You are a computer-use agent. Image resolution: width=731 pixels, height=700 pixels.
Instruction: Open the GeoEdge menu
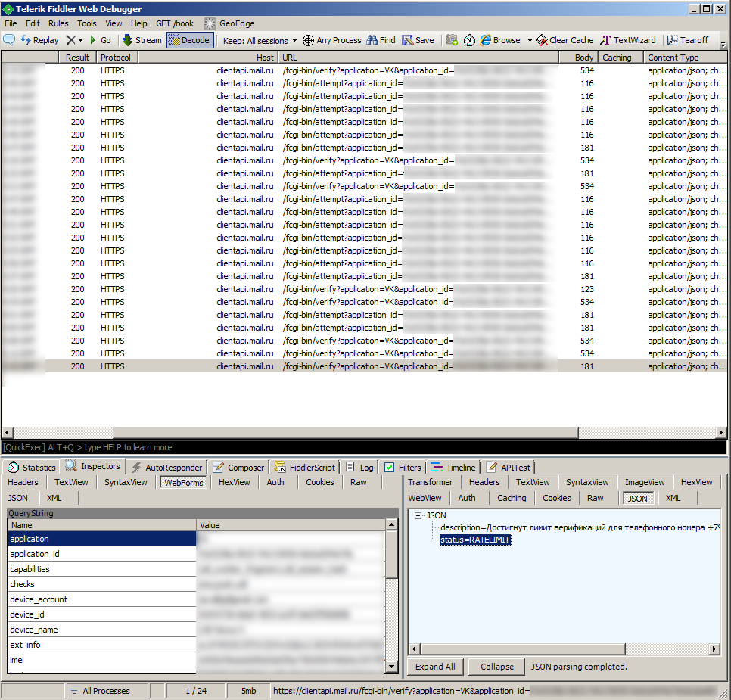pyautogui.click(x=229, y=23)
